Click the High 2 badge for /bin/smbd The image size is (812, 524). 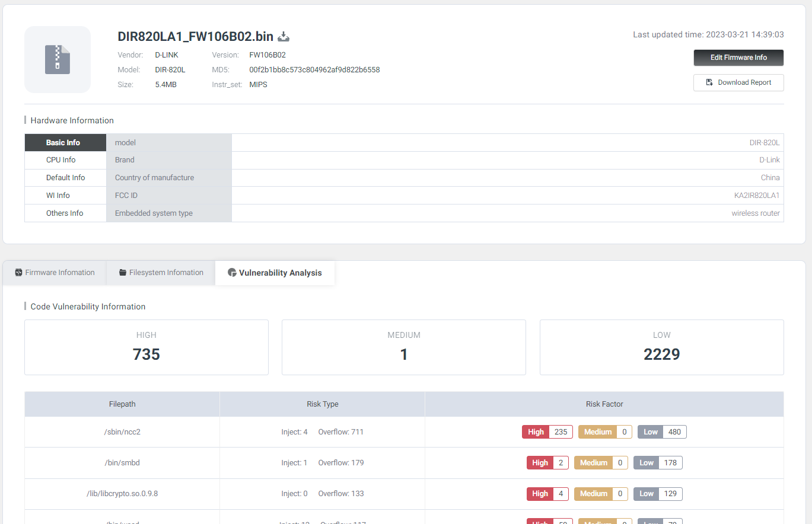pyautogui.click(x=547, y=463)
